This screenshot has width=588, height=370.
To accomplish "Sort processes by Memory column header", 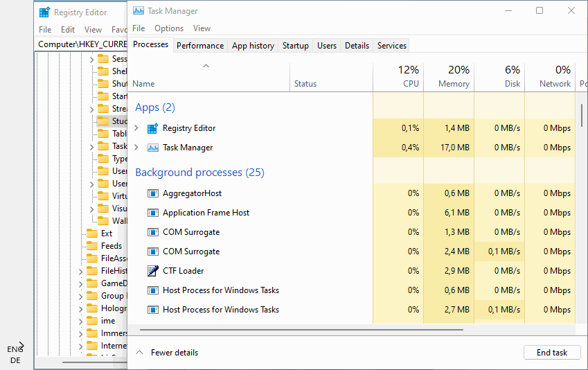I will coord(449,77).
